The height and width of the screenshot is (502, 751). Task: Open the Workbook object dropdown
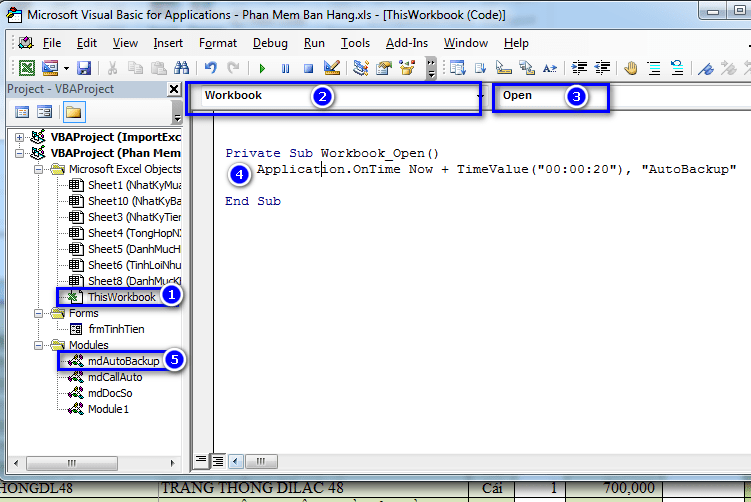coord(479,96)
